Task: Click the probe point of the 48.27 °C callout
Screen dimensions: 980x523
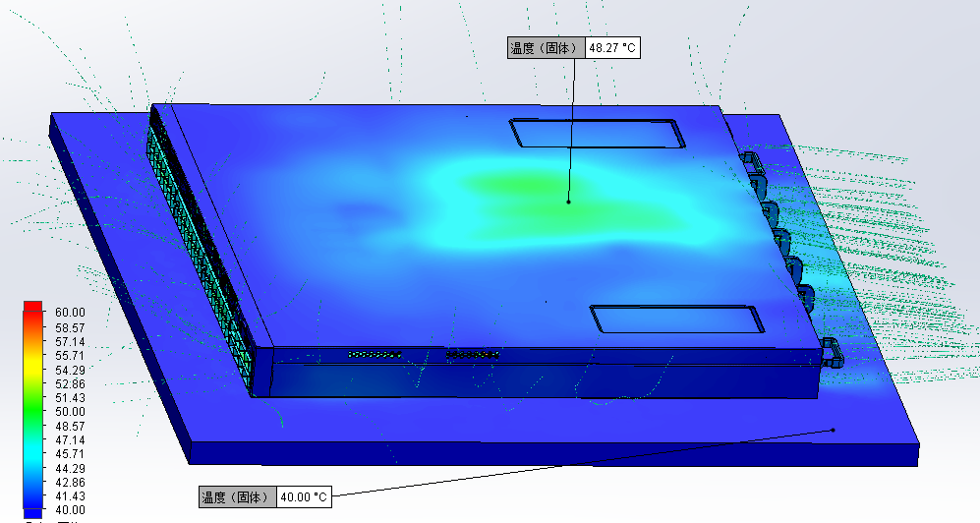Action: tap(568, 202)
